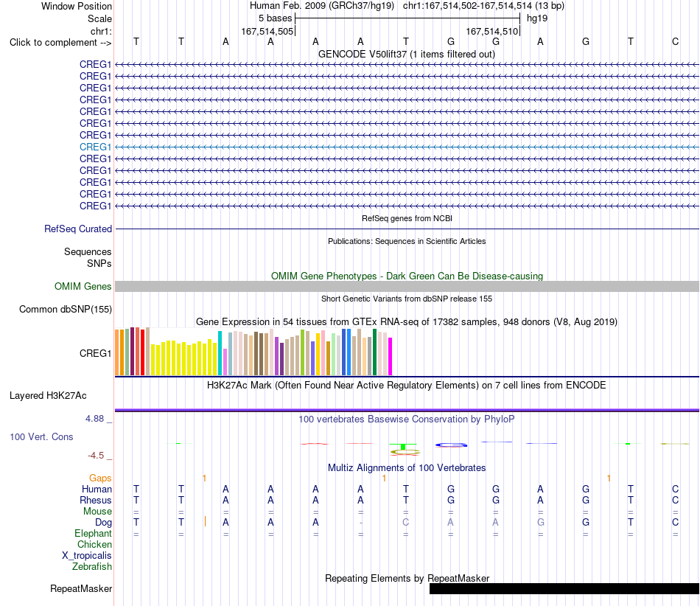700x606 pixels.
Task: Open the RefSeq Curated track label
Action: click(x=77, y=229)
